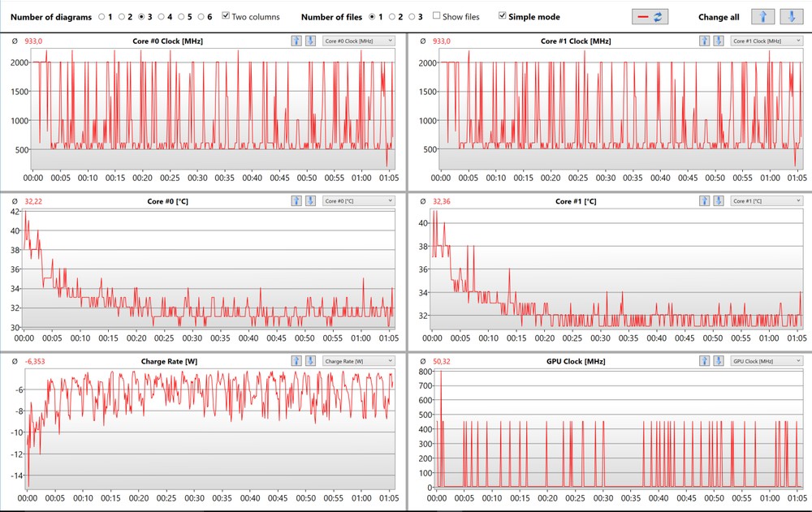Image resolution: width=812 pixels, height=512 pixels.
Task: Click the red line refresh button
Action: pos(649,16)
